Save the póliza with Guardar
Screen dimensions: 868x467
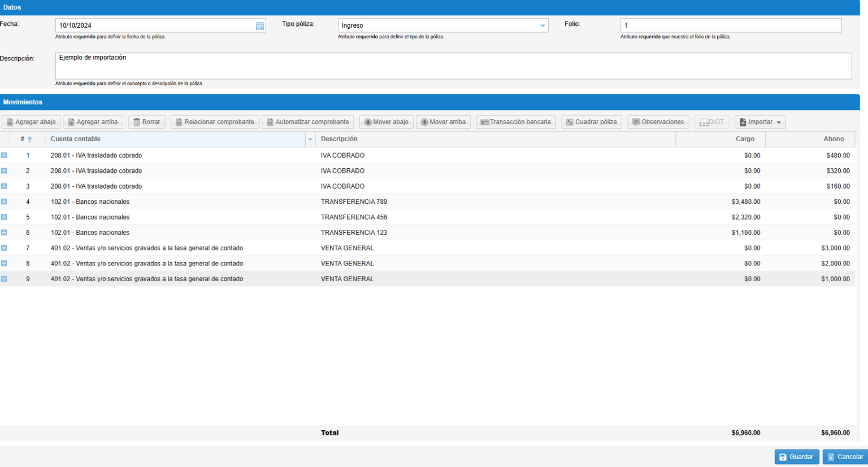(x=796, y=457)
